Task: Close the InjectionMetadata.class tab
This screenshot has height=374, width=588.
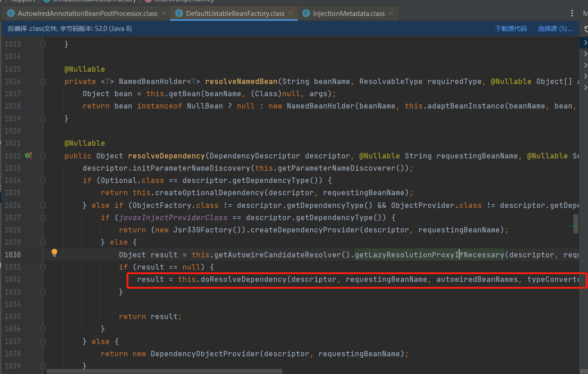Action: pyautogui.click(x=391, y=14)
